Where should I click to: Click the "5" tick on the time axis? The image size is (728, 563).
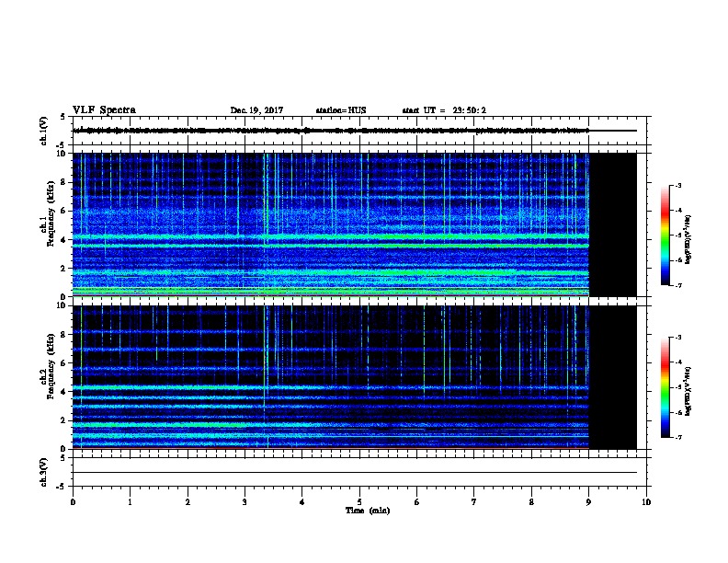tap(359, 502)
